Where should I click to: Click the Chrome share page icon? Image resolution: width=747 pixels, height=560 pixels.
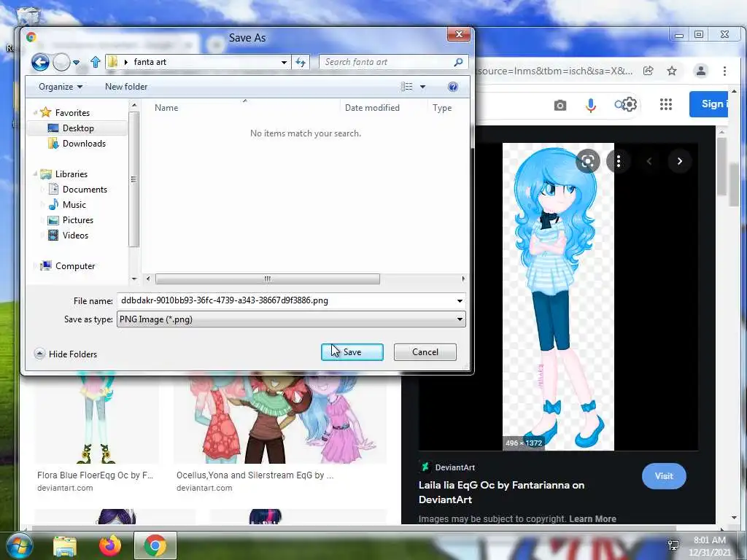tap(649, 71)
